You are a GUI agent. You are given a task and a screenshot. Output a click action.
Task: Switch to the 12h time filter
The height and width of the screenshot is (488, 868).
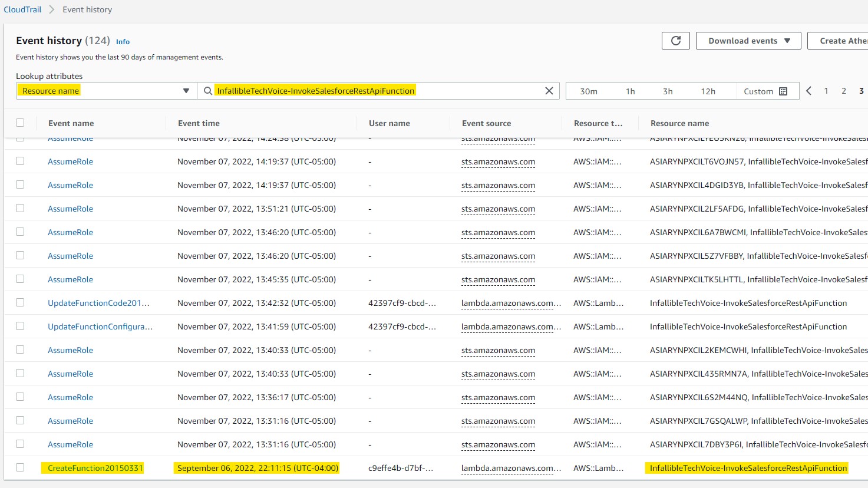(708, 91)
